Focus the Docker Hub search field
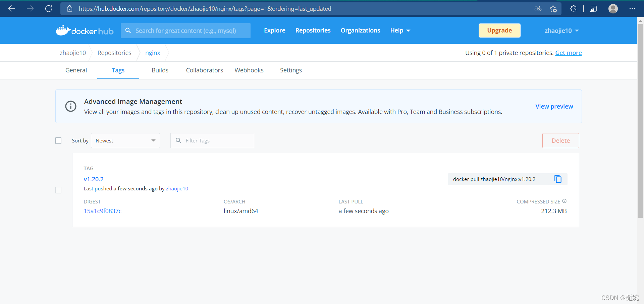Image resolution: width=644 pixels, height=304 pixels. [185, 31]
